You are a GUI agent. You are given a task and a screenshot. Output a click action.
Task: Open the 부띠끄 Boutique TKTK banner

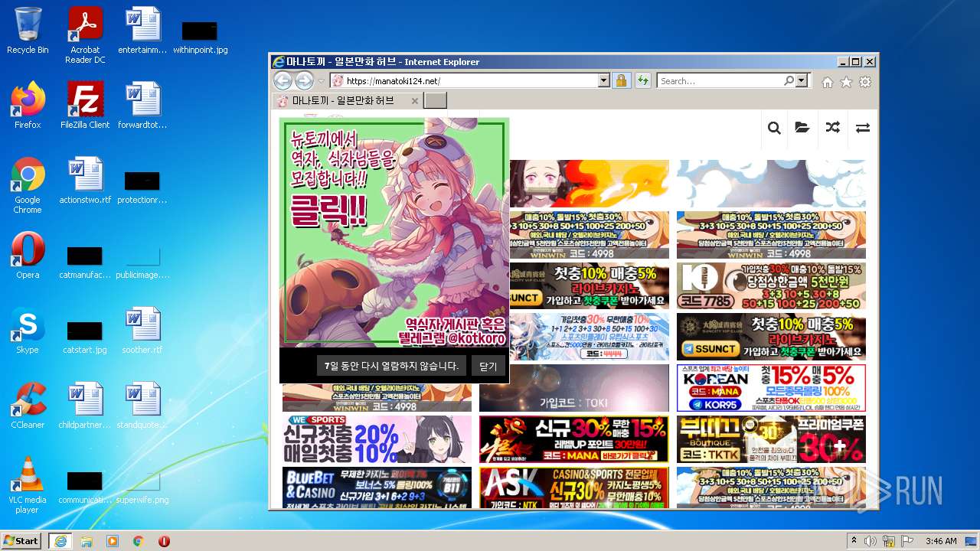coord(771,439)
